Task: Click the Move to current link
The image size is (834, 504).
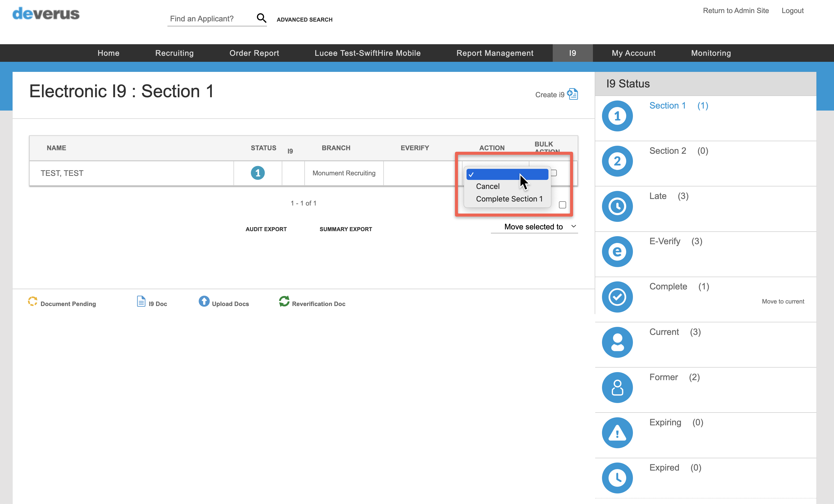Action: 783,301
